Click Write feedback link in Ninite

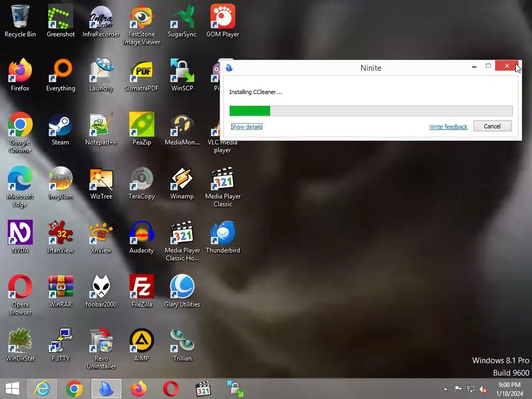[x=448, y=127]
